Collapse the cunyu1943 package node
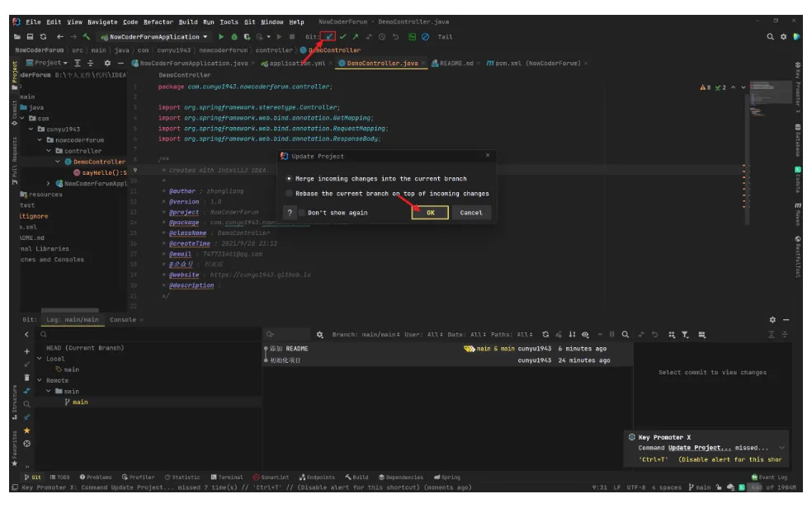 [31, 129]
